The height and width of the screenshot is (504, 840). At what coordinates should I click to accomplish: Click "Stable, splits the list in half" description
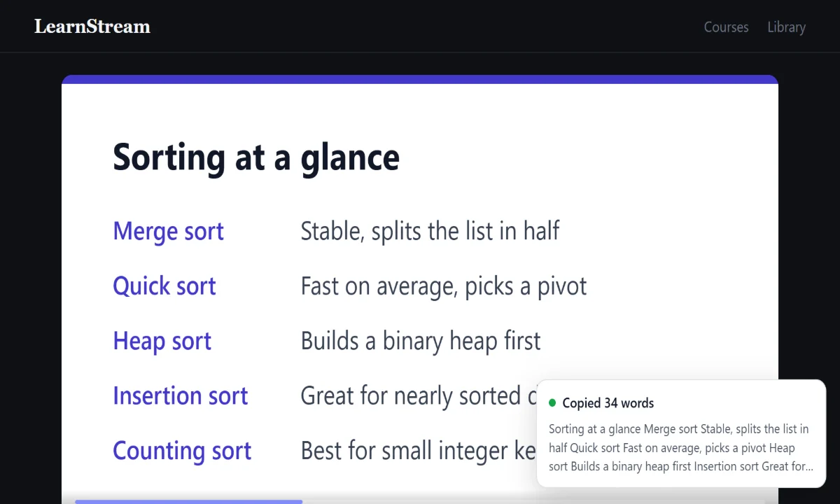(x=430, y=231)
